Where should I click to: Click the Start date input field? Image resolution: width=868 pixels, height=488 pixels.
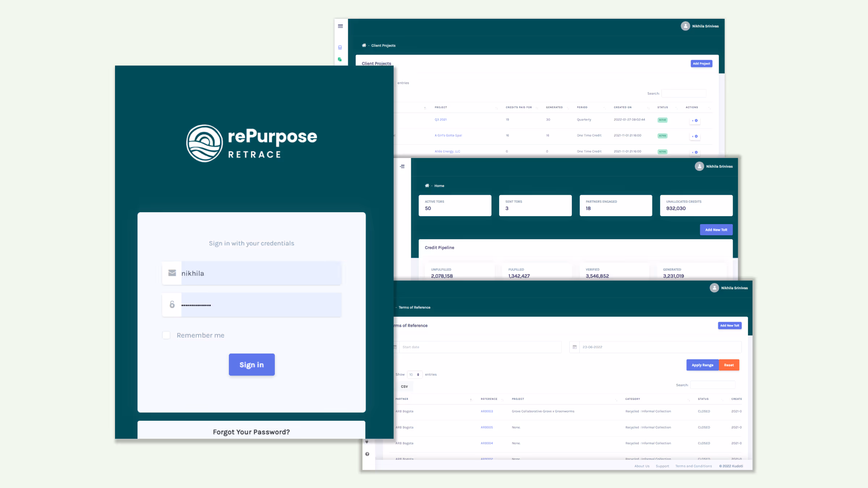[480, 347]
